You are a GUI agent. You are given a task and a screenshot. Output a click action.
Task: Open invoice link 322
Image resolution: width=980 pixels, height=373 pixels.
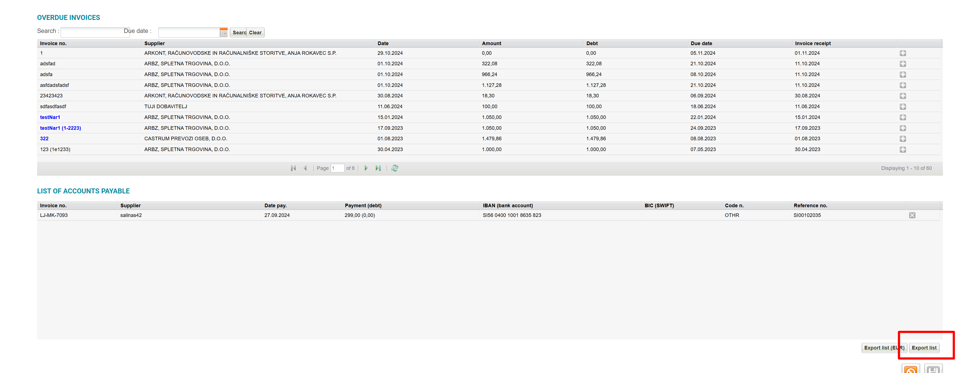pyautogui.click(x=44, y=139)
